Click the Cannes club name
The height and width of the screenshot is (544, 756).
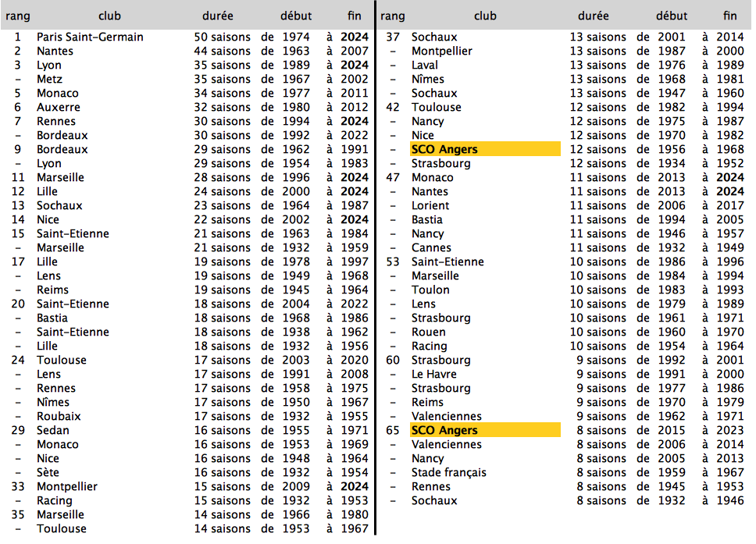pyautogui.click(x=431, y=247)
